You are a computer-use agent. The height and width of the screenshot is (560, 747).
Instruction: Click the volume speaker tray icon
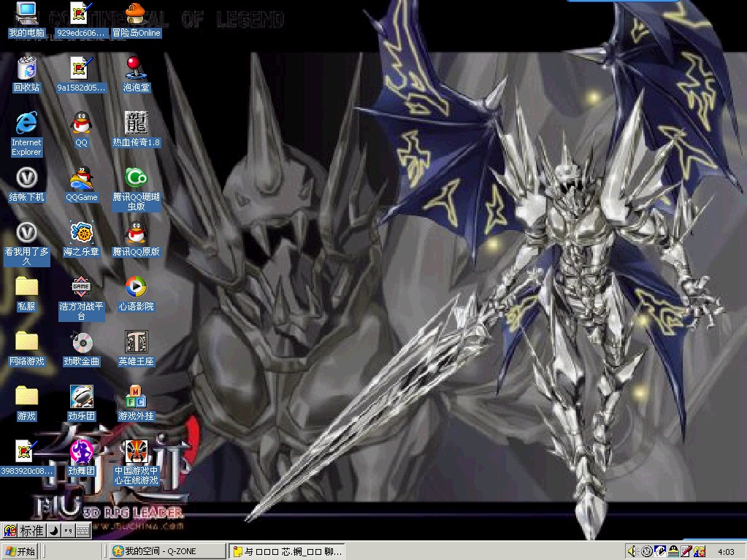632,551
